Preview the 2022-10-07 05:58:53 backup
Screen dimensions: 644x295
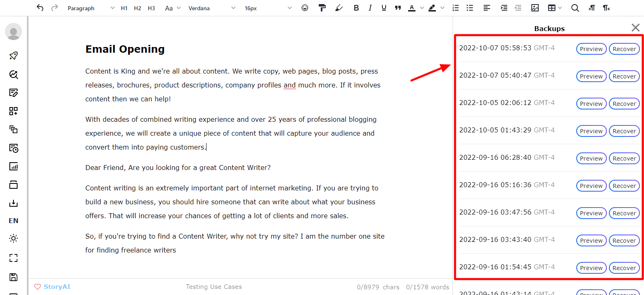[591, 49]
